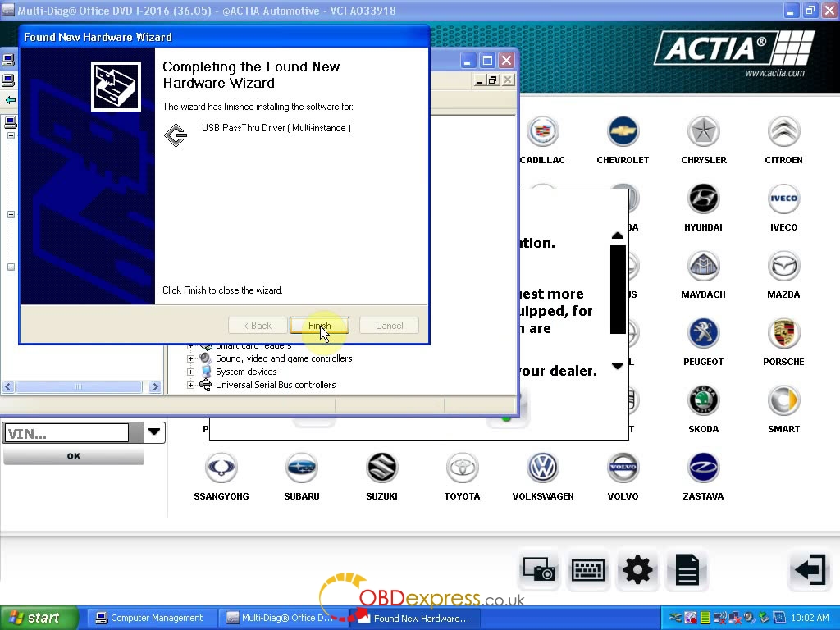Open the settings gear icon
The height and width of the screenshot is (630, 840).
pyautogui.click(x=637, y=570)
